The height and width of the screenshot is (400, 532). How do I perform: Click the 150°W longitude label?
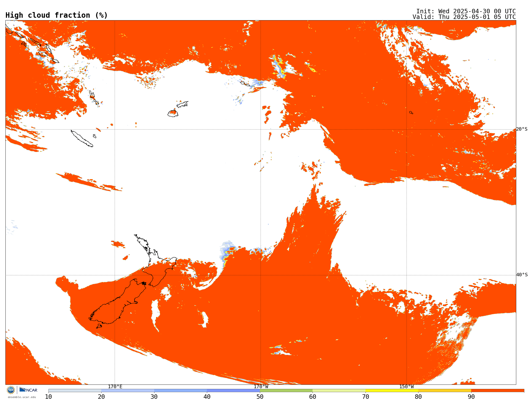tap(406, 386)
